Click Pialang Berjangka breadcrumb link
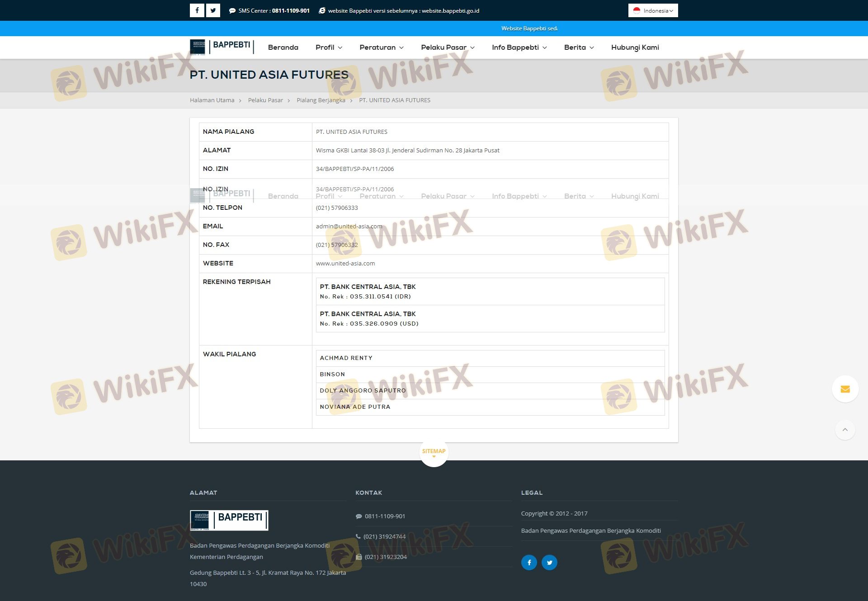 tap(321, 100)
